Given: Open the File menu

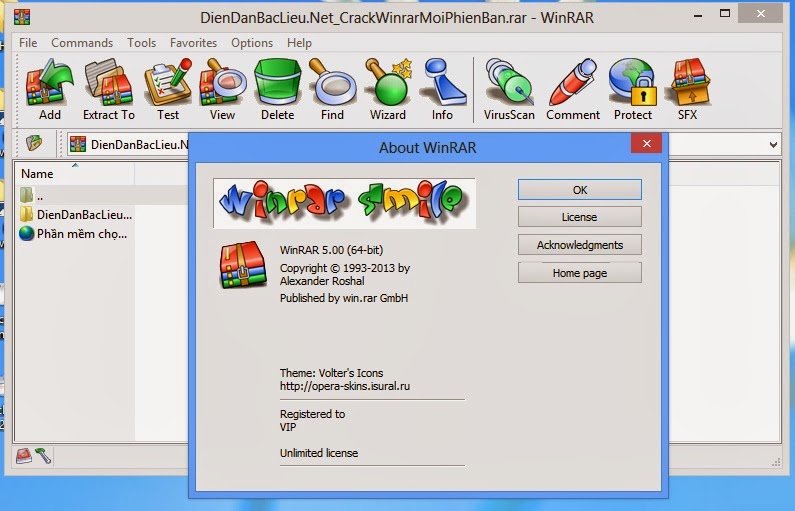Looking at the screenshot, I should click(x=28, y=43).
